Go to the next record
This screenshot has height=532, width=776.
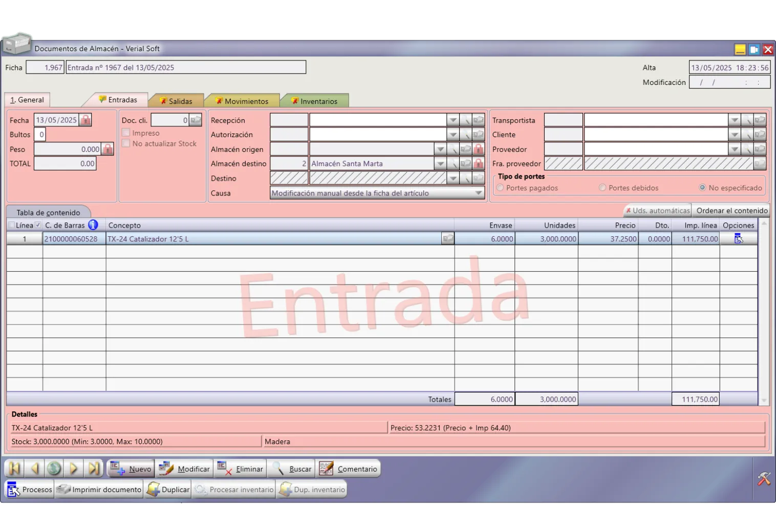[73, 469]
